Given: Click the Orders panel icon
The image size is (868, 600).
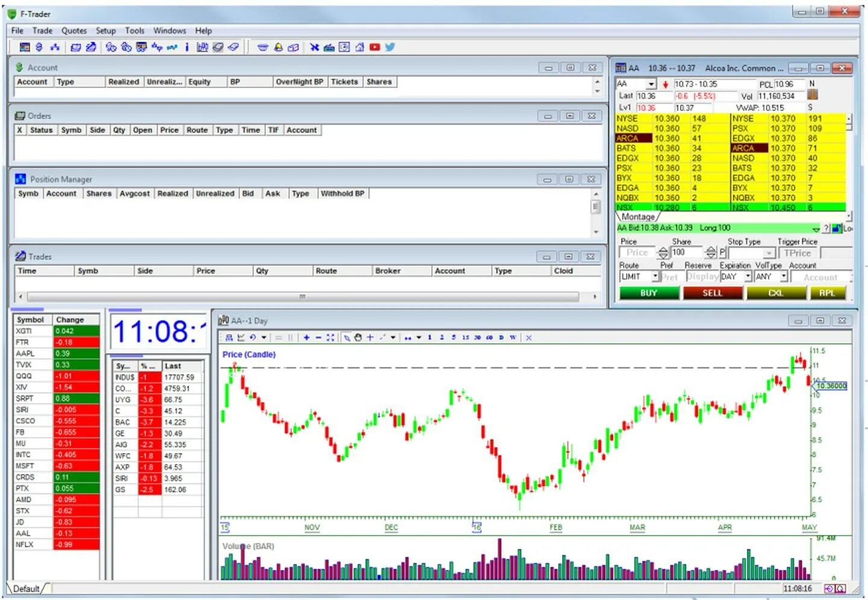Looking at the screenshot, I should click(x=20, y=116).
